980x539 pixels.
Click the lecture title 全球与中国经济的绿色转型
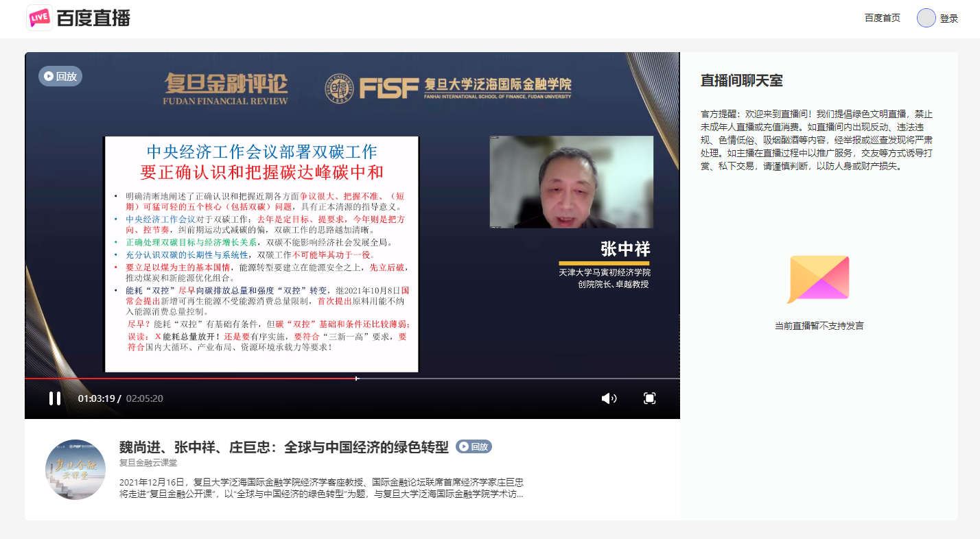[283, 447]
